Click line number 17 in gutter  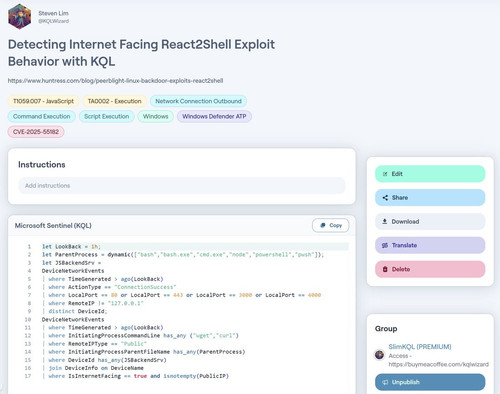pos(28,376)
